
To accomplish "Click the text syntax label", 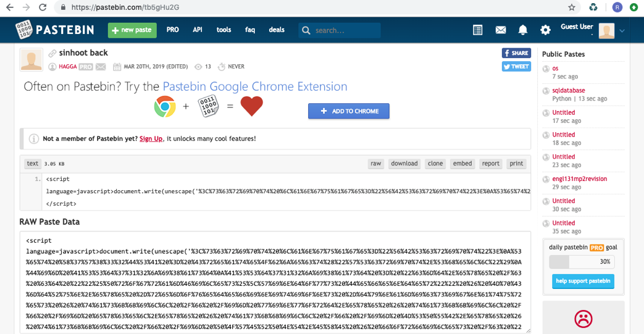I will pyautogui.click(x=33, y=164).
